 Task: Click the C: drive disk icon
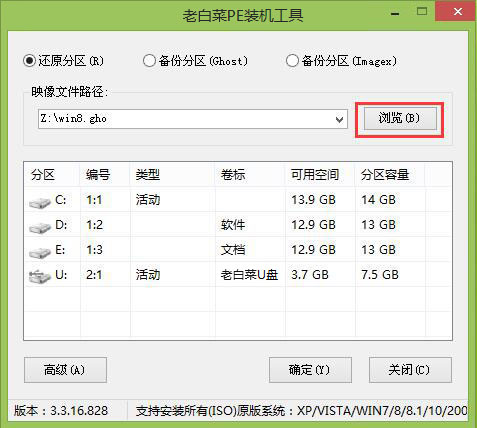(39, 202)
